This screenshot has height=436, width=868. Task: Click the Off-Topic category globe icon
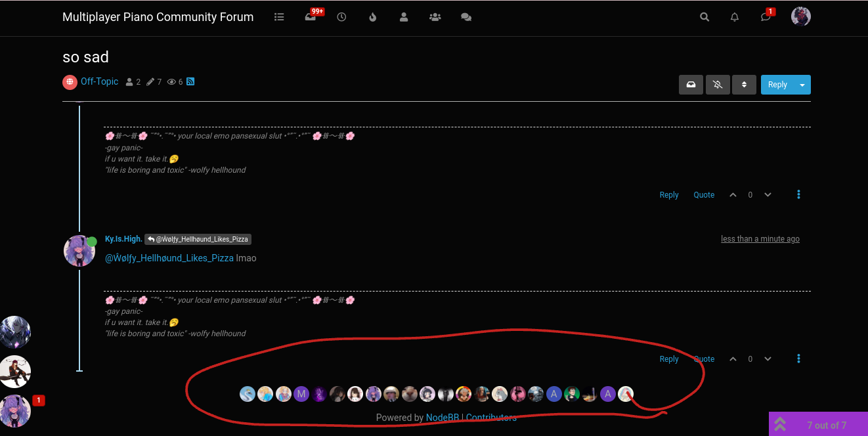click(70, 82)
